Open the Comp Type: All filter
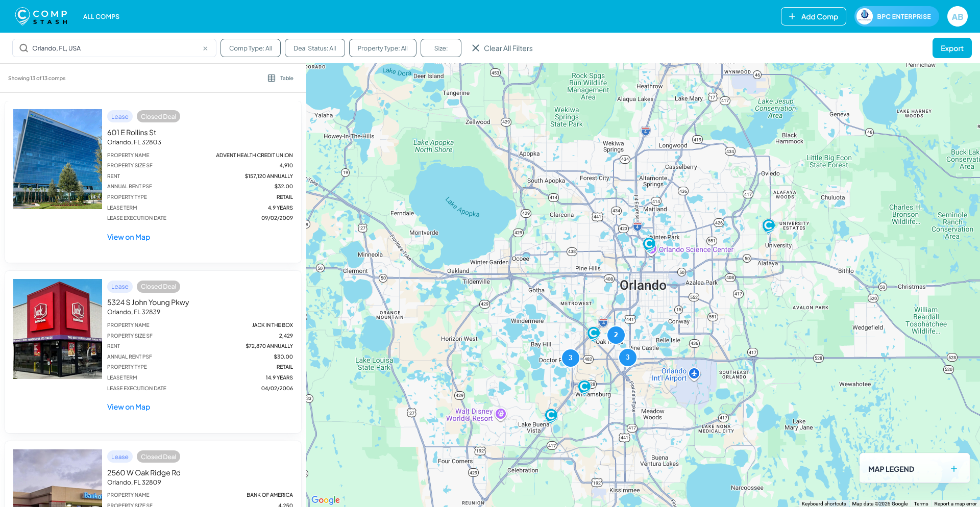The image size is (980, 507). click(x=250, y=48)
